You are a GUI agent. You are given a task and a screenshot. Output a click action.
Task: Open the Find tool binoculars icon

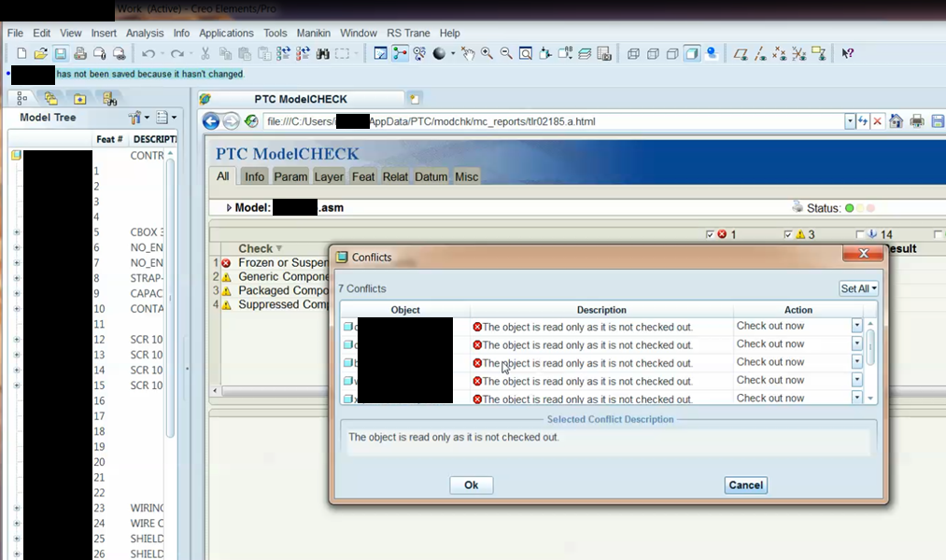[x=323, y=53]
